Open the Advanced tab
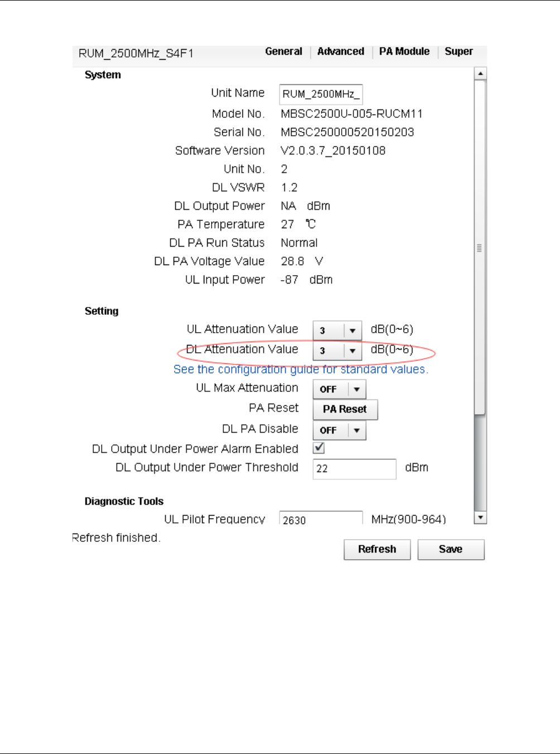The image size is (560, 754). pos(341,51)
